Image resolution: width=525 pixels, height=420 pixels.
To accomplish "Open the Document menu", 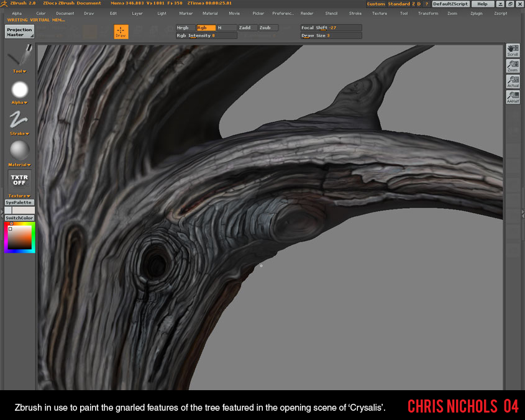I will point(65,14).
